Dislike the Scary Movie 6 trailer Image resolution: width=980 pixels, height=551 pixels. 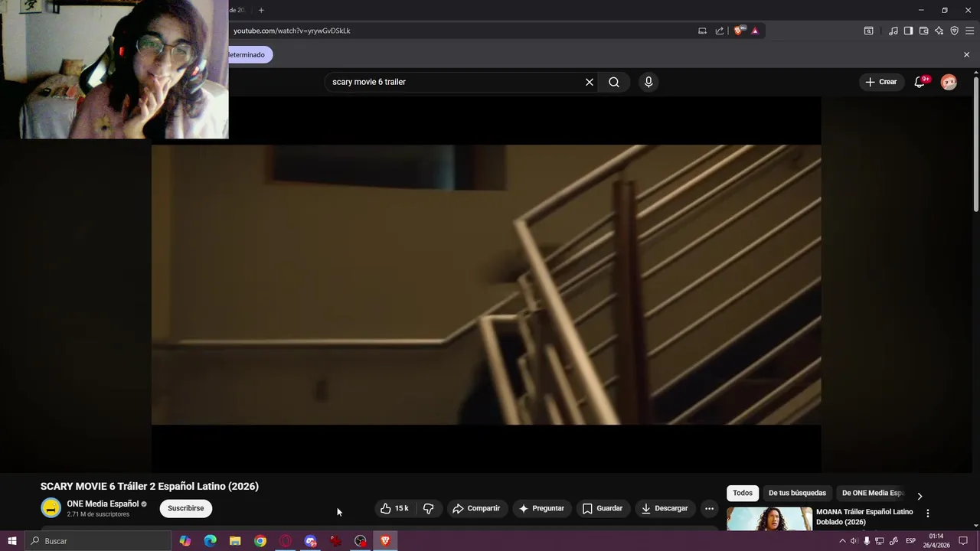(429, 508)
